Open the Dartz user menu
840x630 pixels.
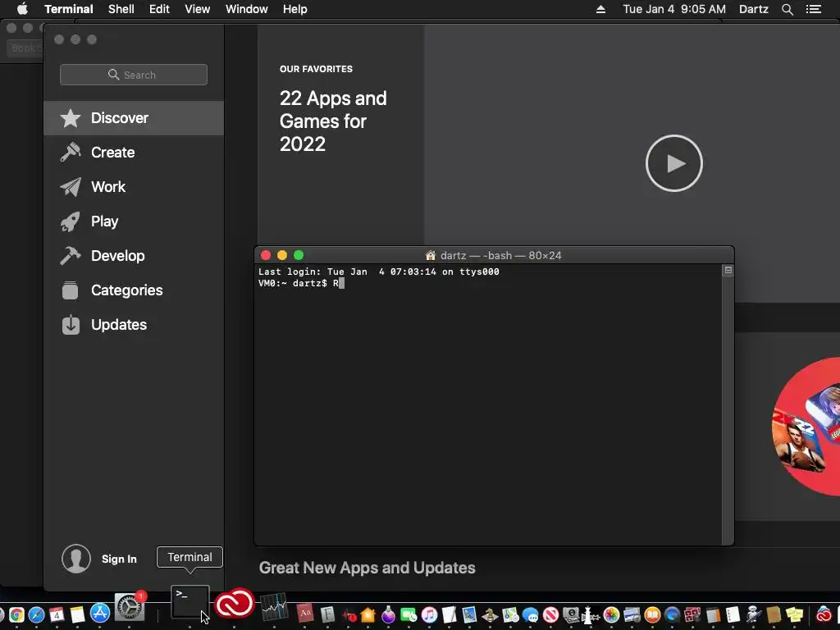tap(753, 9)
